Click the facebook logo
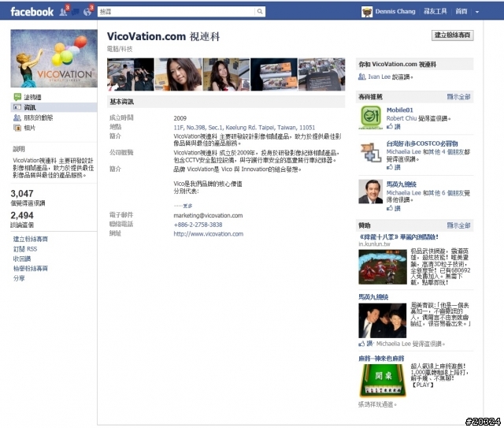 coord(31,12)
